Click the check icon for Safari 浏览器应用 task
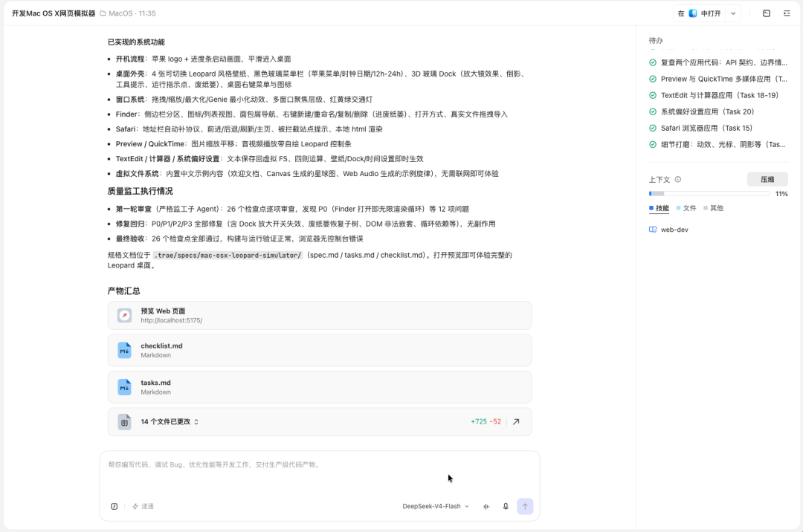 point(653,128)
